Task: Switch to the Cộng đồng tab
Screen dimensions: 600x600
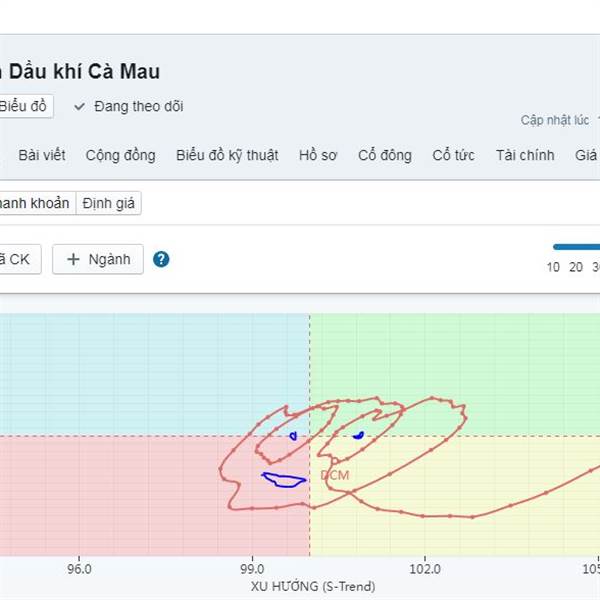Action: pos(121,155)
